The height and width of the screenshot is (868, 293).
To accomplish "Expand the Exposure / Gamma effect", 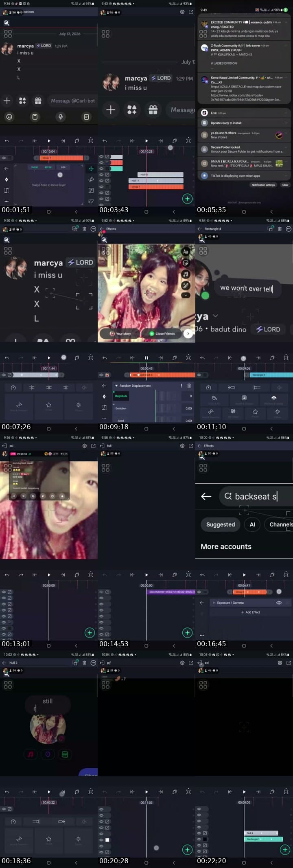I will pyautogui.click(x=214, y=603).
